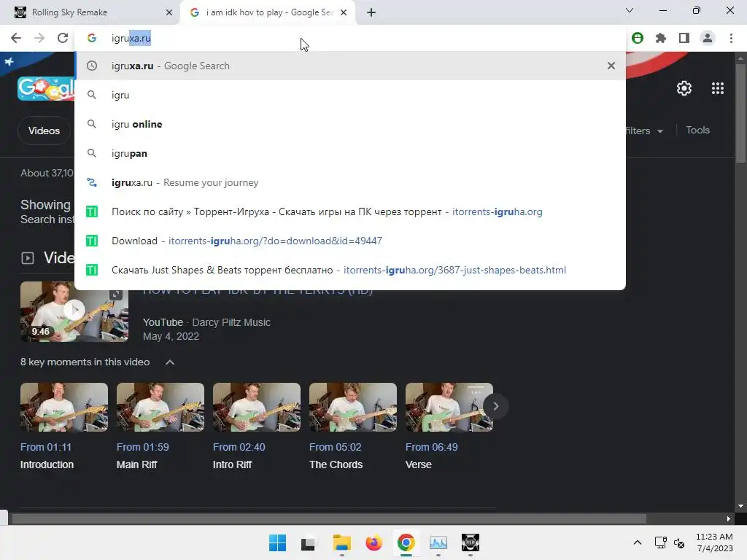Click the horizontal page scrollbar

329,518
